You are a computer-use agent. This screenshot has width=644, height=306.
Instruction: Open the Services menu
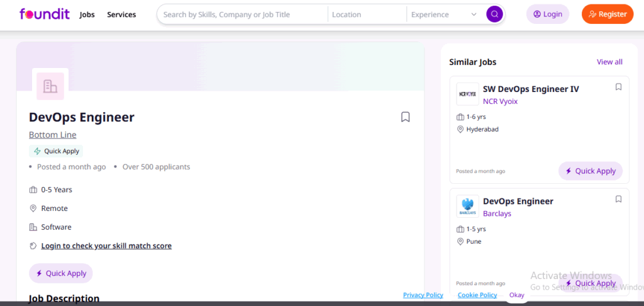tap(121, 14)
